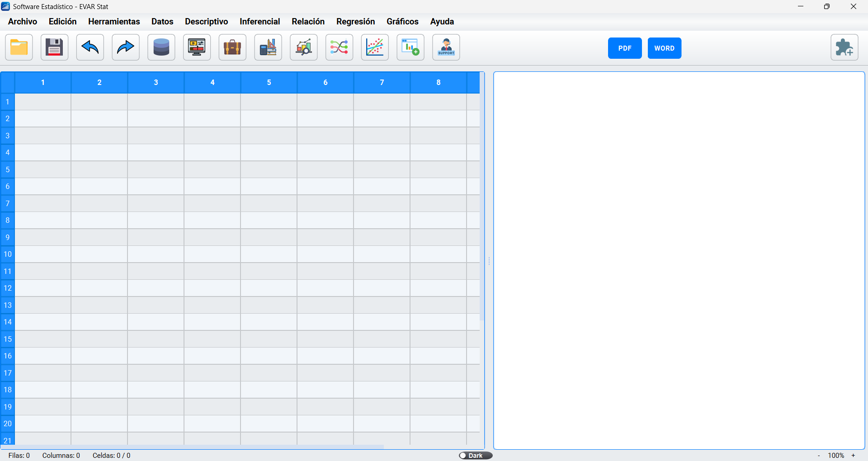This screenshot has height=461, width=868.
Task: Click the chart window with plus icon
Action: pyautogui.click(x=410, y=47)
